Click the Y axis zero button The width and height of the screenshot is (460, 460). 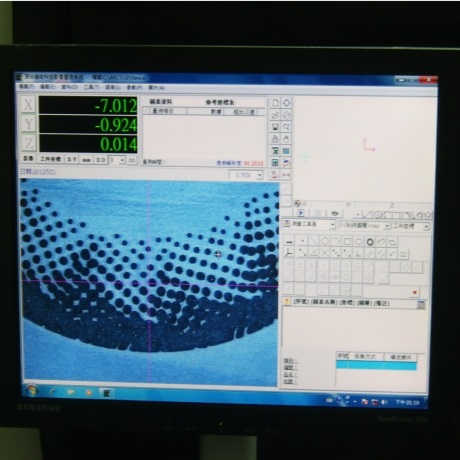(28, 124)
